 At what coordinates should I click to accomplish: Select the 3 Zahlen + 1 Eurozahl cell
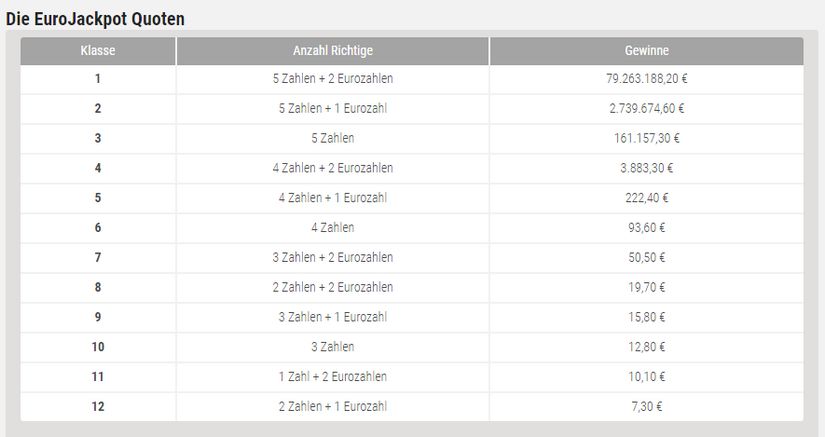click(x=333, y=317)
